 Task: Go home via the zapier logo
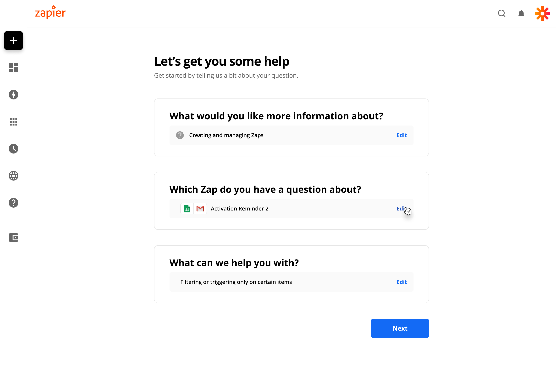coord(50,12)
